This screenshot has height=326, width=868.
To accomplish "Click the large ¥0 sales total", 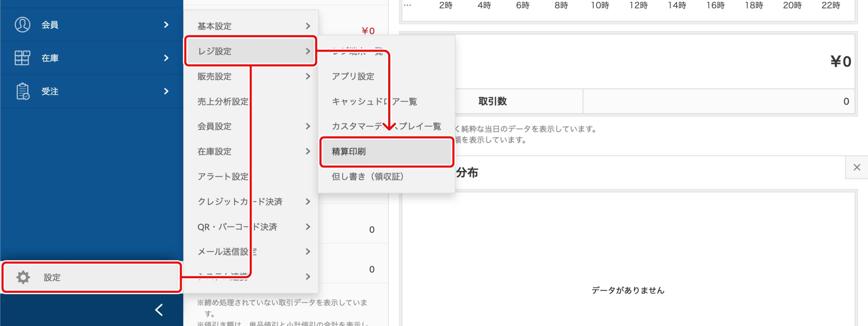I will [x=841, y=61].
